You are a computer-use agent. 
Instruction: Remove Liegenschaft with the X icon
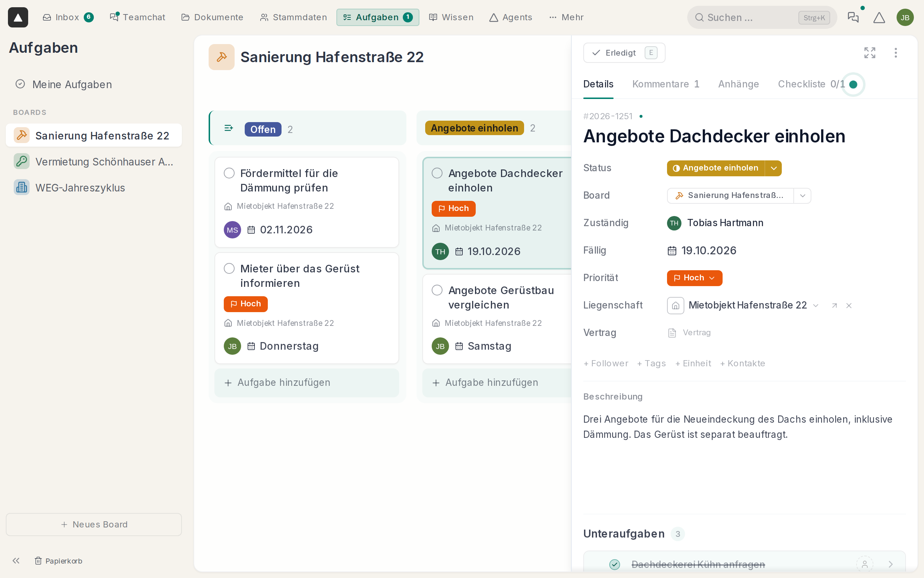click(849, 306)
